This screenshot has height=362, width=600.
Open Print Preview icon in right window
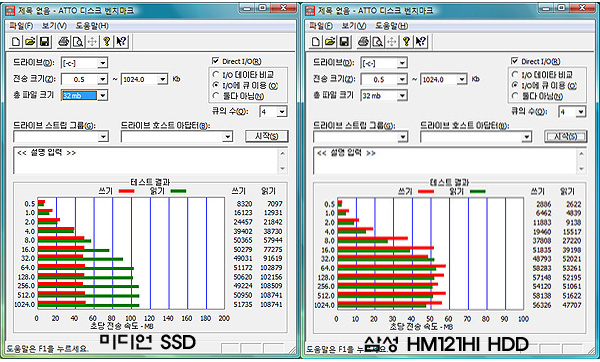click(x=378, y=41)
